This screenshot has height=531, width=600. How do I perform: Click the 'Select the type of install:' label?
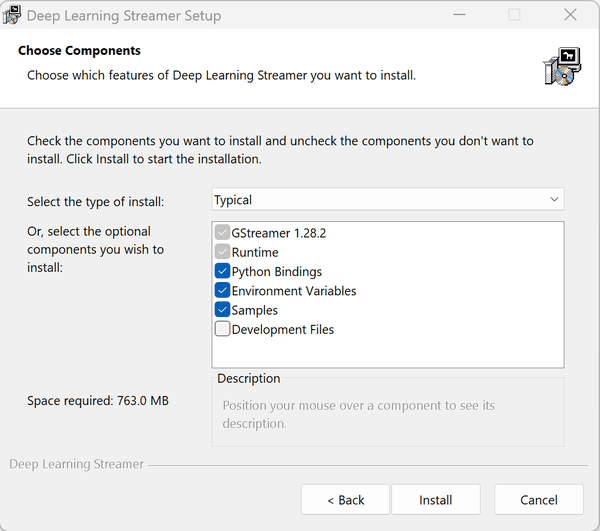click(x=95, y=202)
